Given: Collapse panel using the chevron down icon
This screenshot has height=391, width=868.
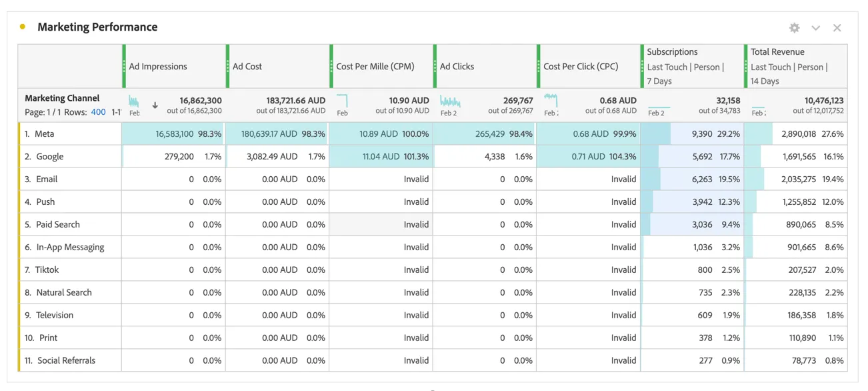Looking at the screenshot, I should [815, 28].
